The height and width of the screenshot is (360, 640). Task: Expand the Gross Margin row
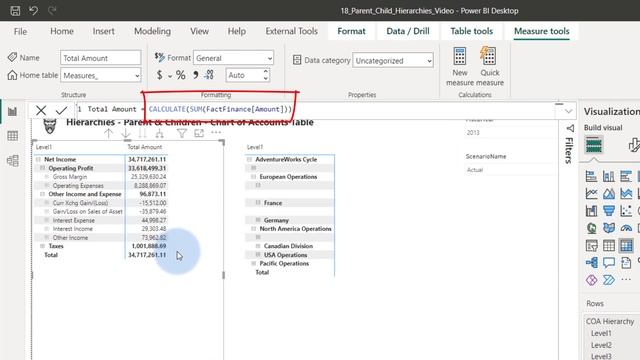(x=47, y=177)
